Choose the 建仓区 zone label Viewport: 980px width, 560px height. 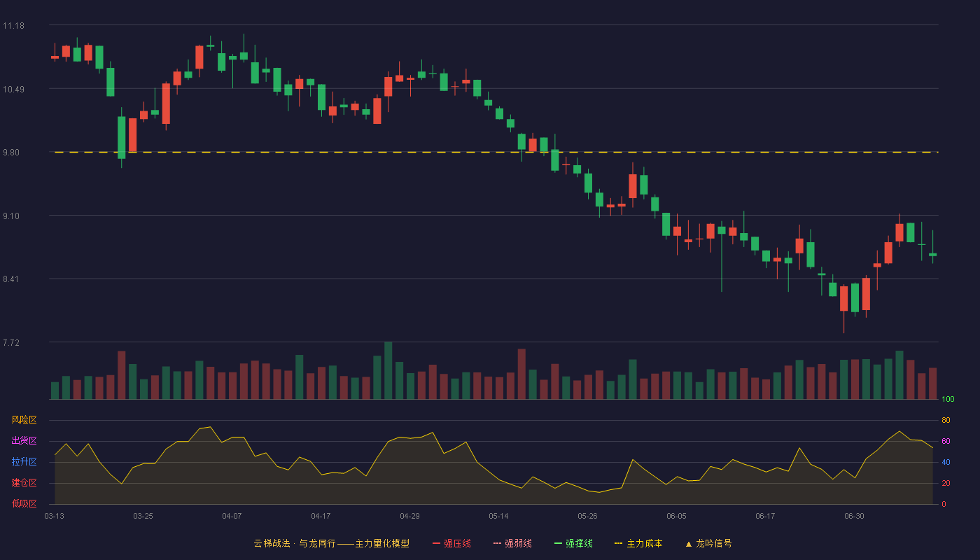[x=24, y=483]
